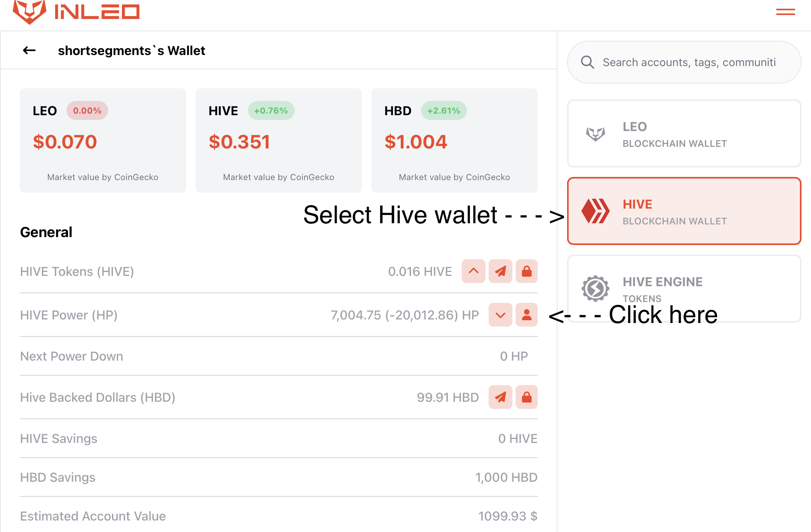The image size is (811, 532).
Task: Click shortsegments`s Wallet title
Action: (131, 51)
